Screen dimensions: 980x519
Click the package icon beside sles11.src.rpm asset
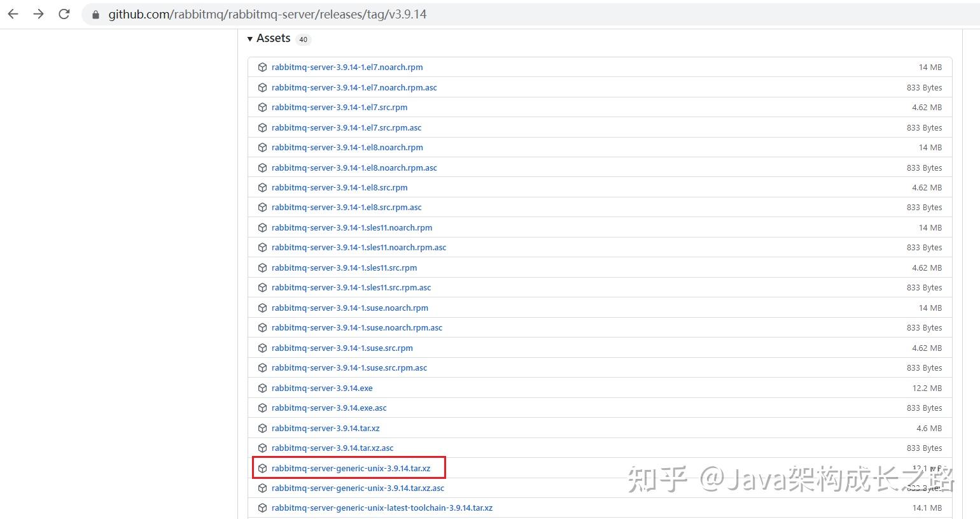[262, 267]
